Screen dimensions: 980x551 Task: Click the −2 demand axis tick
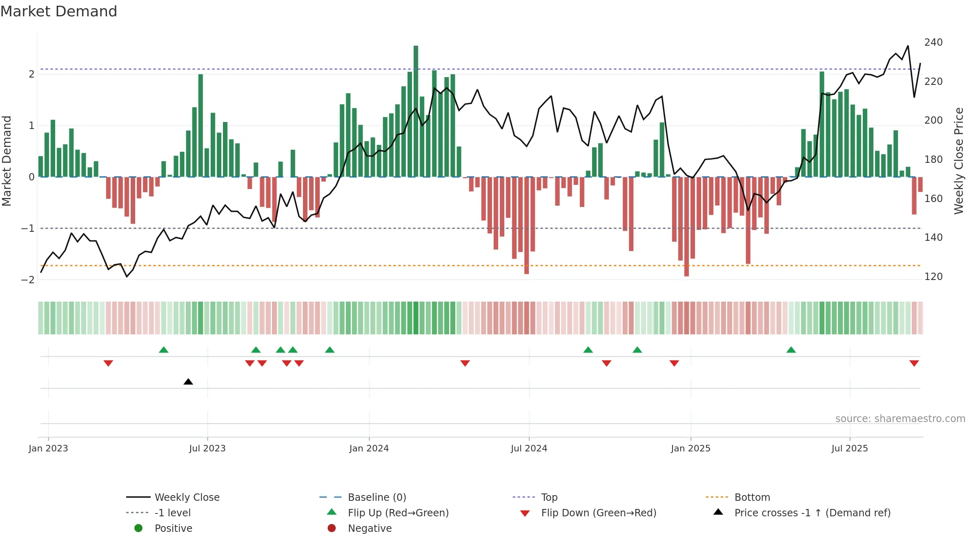(28, 280)
